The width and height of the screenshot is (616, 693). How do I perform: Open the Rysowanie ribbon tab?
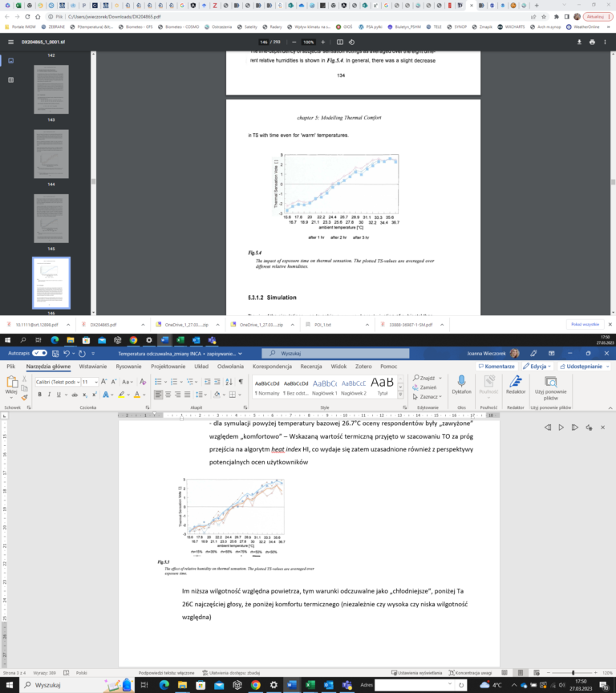click(x=128, y=367)
